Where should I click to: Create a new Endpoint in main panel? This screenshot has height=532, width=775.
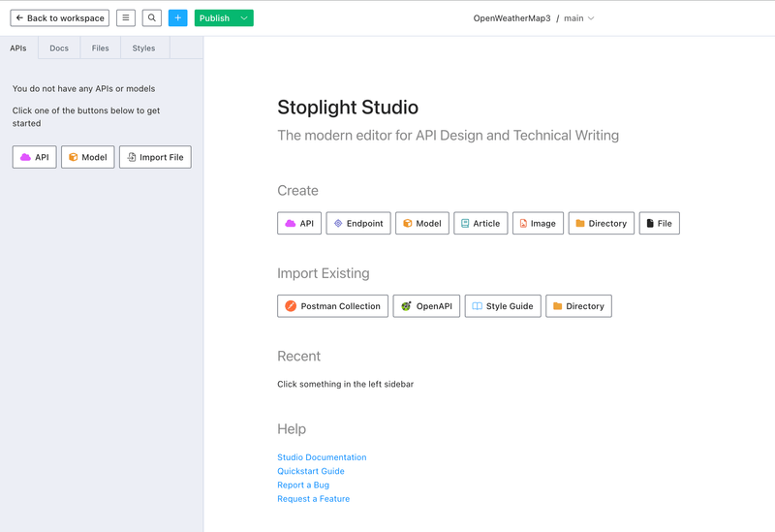[x=358, y=224]
